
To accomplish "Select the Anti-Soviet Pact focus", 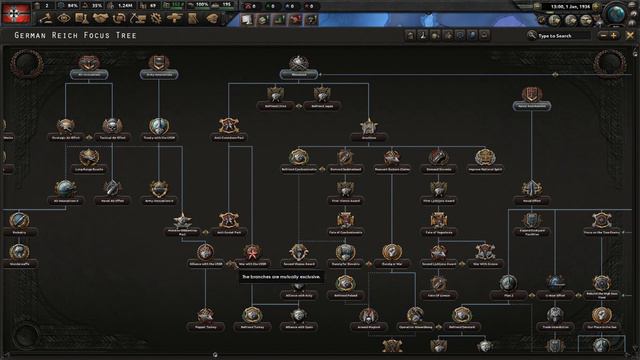I will 229,225.
